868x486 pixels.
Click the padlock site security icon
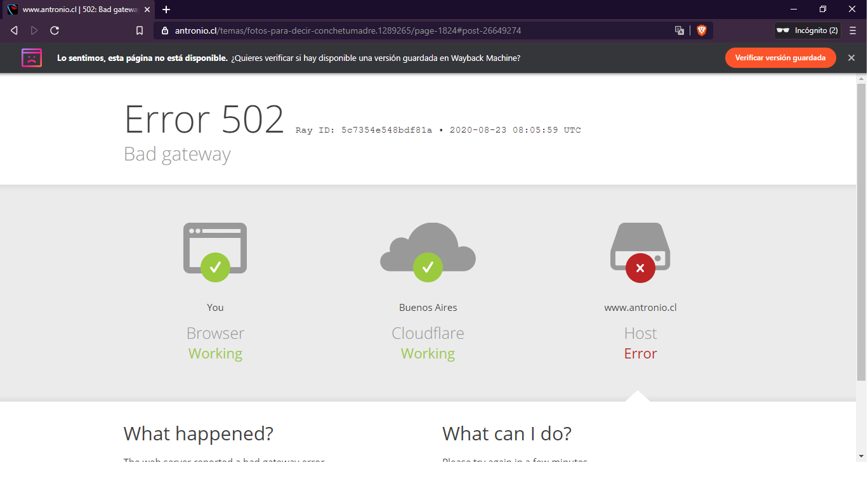(x=165, y=30)
